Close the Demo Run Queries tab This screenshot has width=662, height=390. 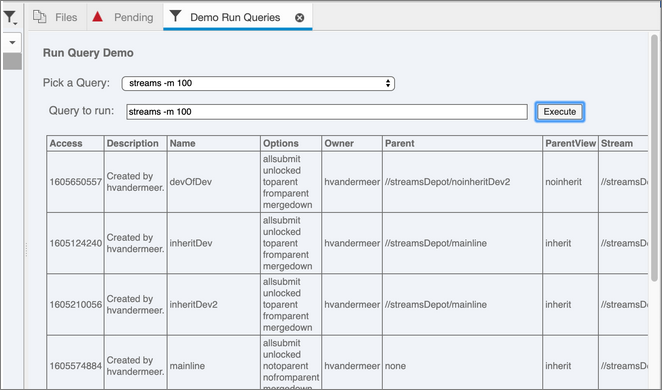tap(299, 18)
